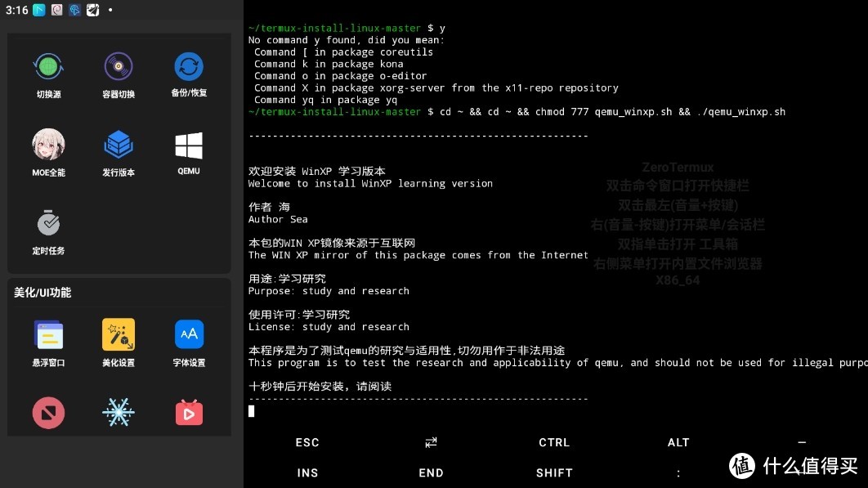Click the 美化/UI功能 section header

(x=42, y=293)
